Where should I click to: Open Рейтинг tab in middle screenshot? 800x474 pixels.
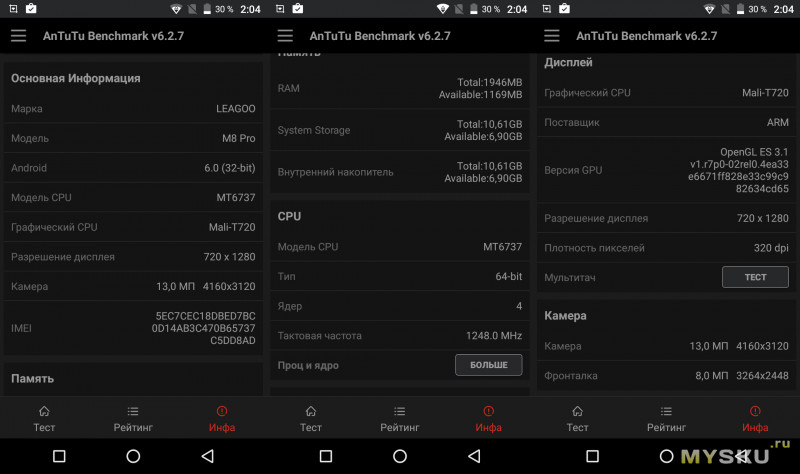(x=399, y=419)
